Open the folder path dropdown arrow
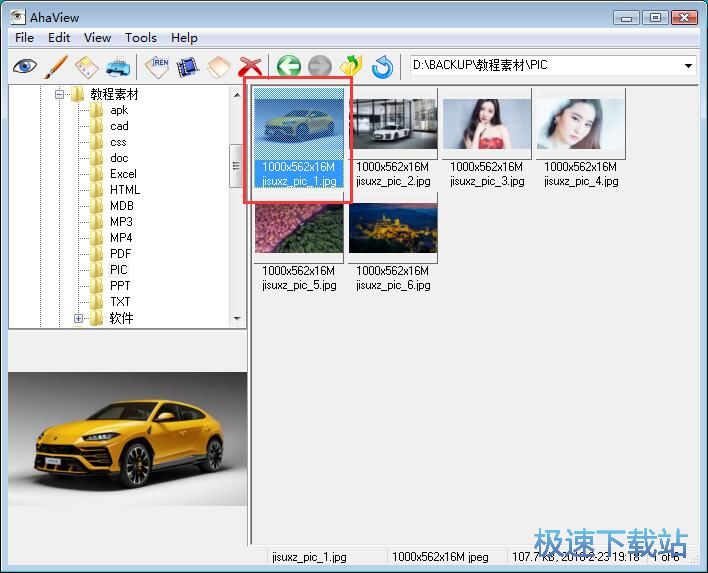 [688, 66]
